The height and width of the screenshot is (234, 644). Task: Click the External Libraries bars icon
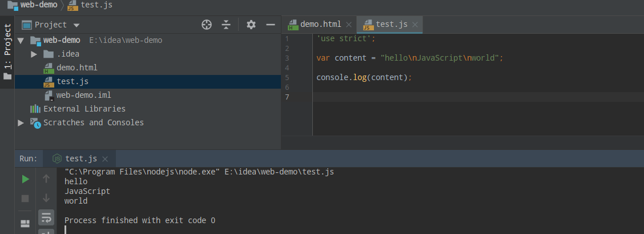pos(35,109)
